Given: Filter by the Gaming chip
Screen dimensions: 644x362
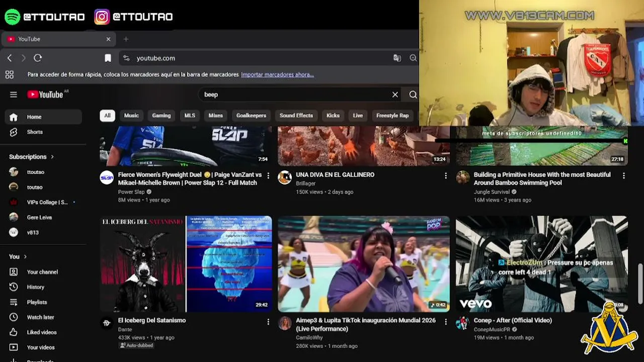Looking at the screenshot, I should (x=162, y=116).
